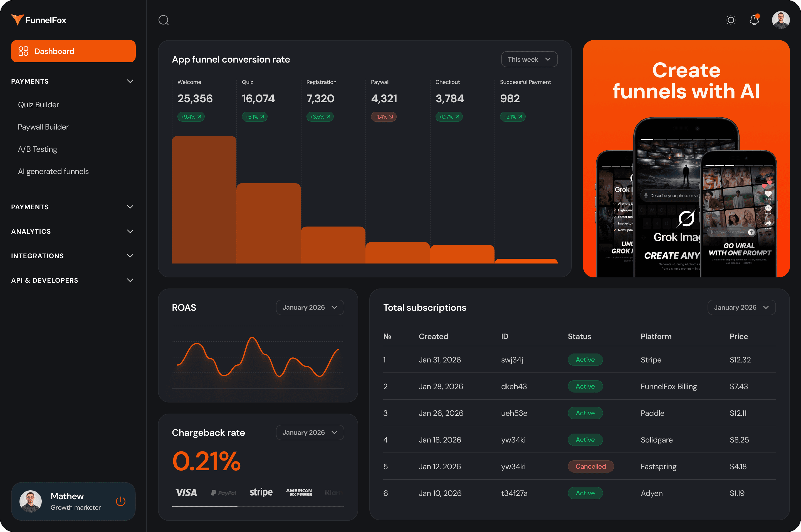
Task: Click the $12.32 price cell
Action: [740, 360]
